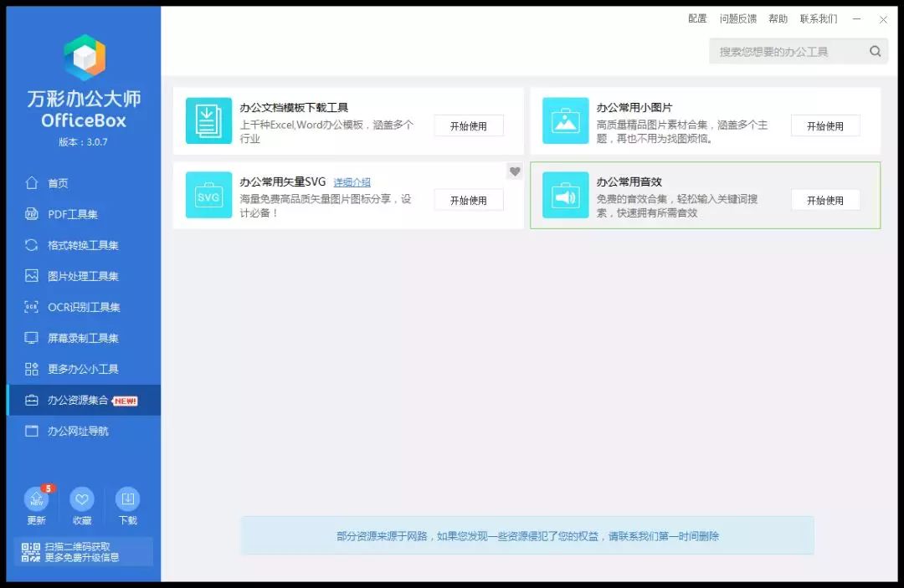Go to 格式转换工具集

coord(82,245)
